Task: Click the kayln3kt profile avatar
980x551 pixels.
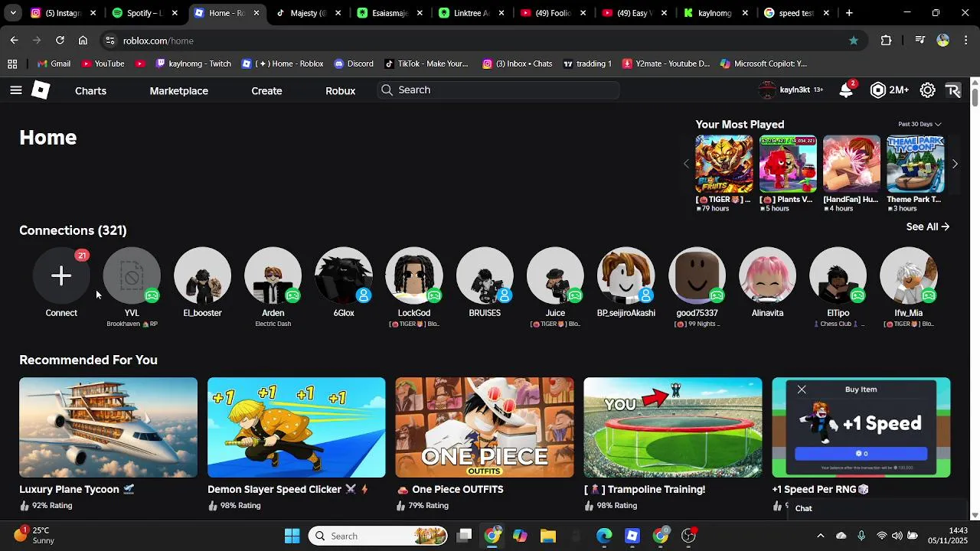Action: click(x=767, y=90)
